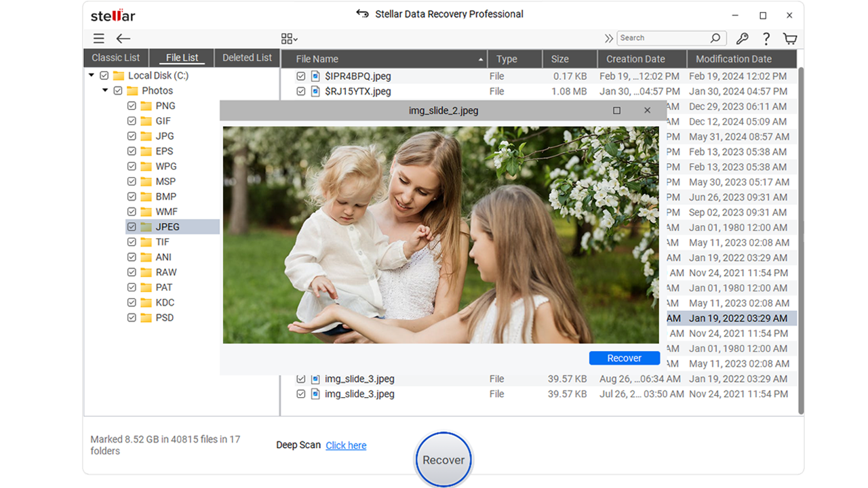Click the JPEG folder icon
Image resolution: width=868 pixels, height=488 pixels.
pyautogui.click(x=146, y=227)
